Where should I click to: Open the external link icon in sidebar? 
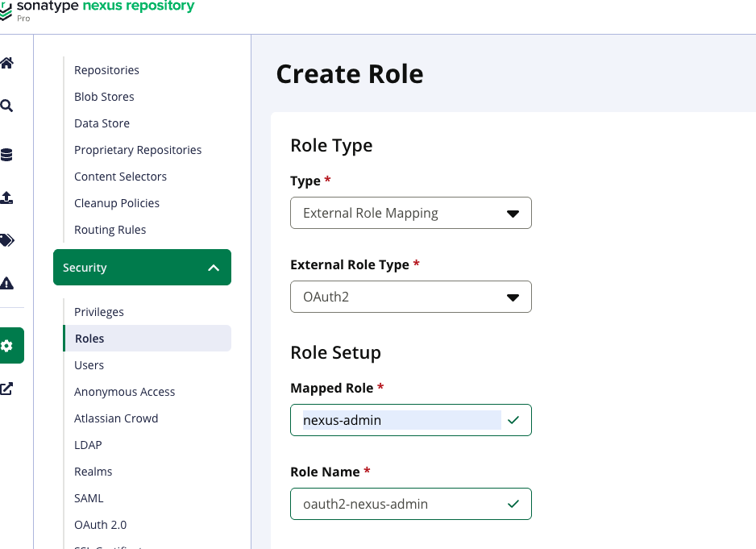coord(6,389)
